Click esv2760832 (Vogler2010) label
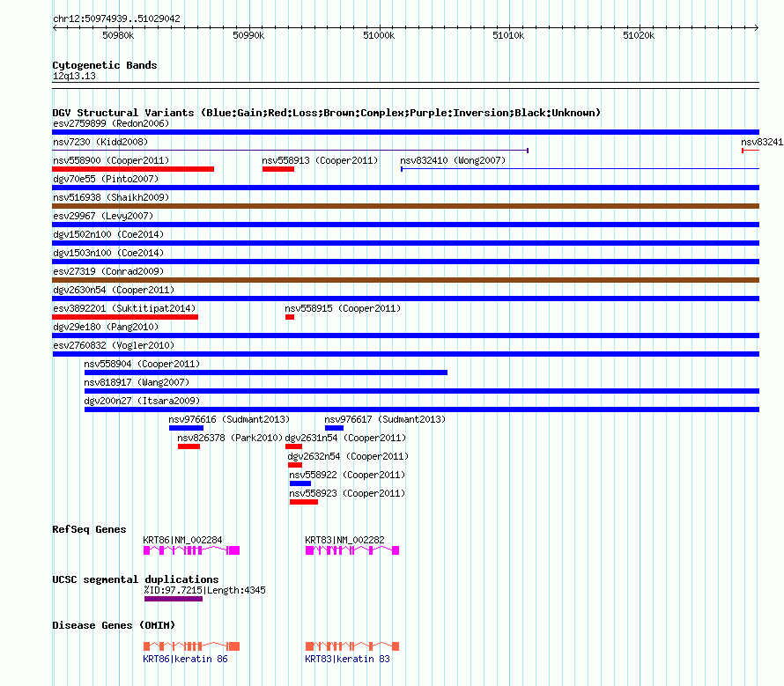This screenshot has width=784, height=686. tap(114, 345)
